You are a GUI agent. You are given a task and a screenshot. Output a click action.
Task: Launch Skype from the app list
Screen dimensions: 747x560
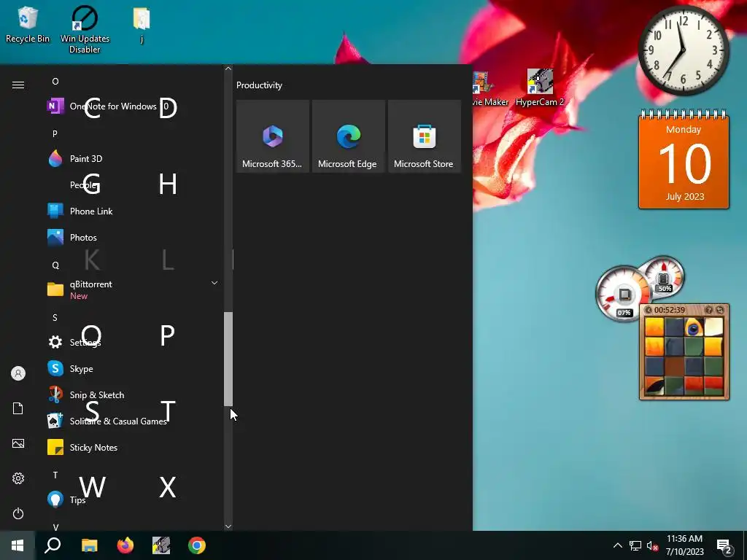pos(133,368)
